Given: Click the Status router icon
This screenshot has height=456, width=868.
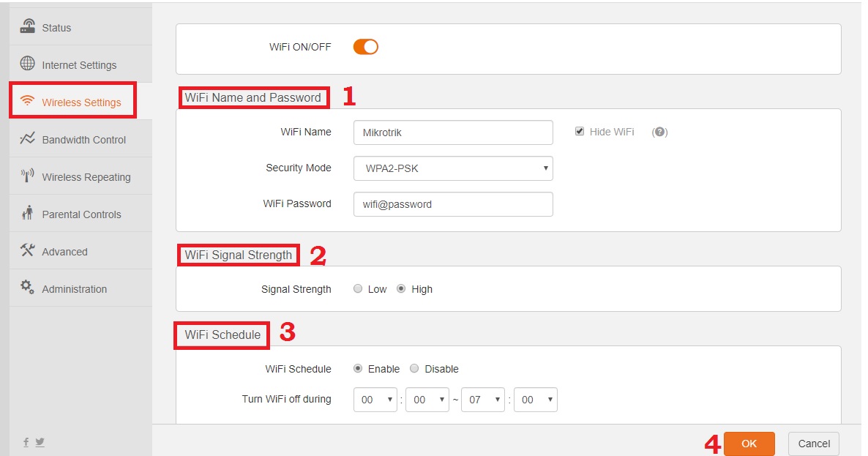Looking at the screenshot, I should click(x=27, y=26).
